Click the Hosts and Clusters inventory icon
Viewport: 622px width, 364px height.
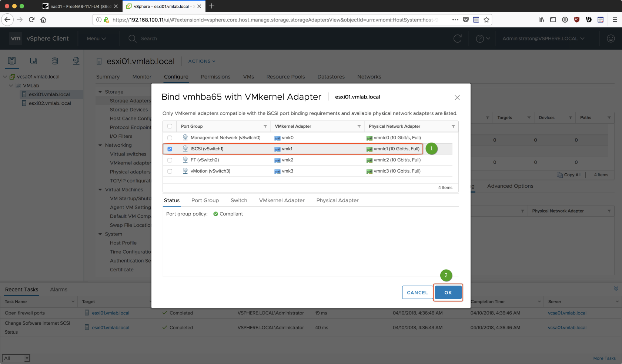tap(12, 61)
